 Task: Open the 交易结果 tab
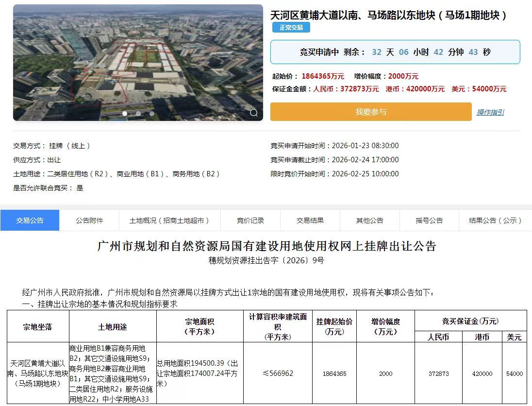click(x=310, y=220)
